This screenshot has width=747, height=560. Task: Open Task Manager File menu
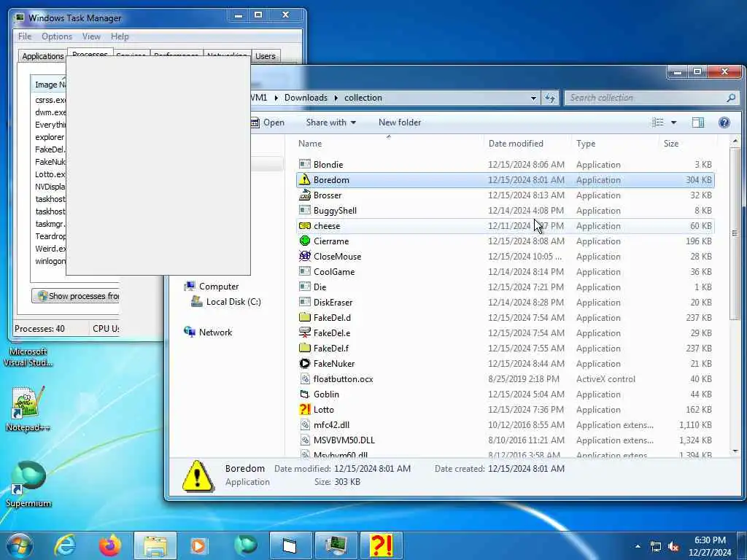coord(25,36)
